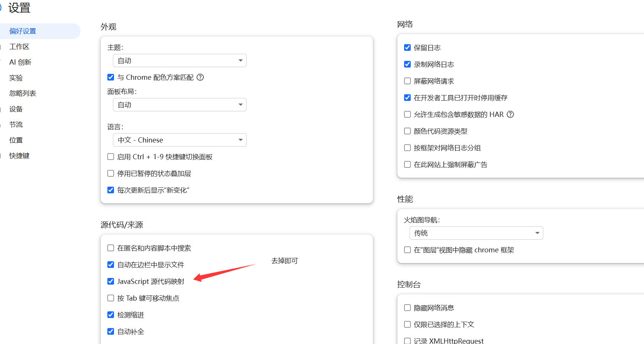Screen dimensions: 644x344
Task: Open the 火焰图导航 传统 dropdown
Action: pos(477,233)
